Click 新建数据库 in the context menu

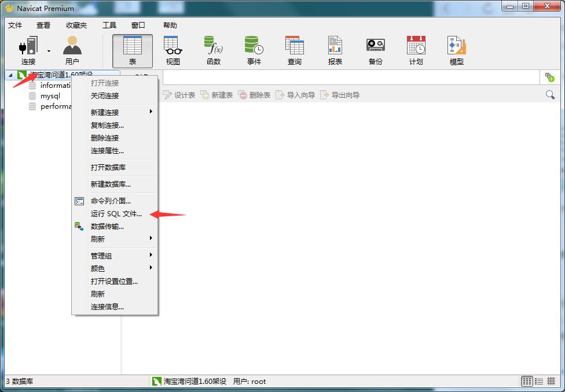coord(111,184)
